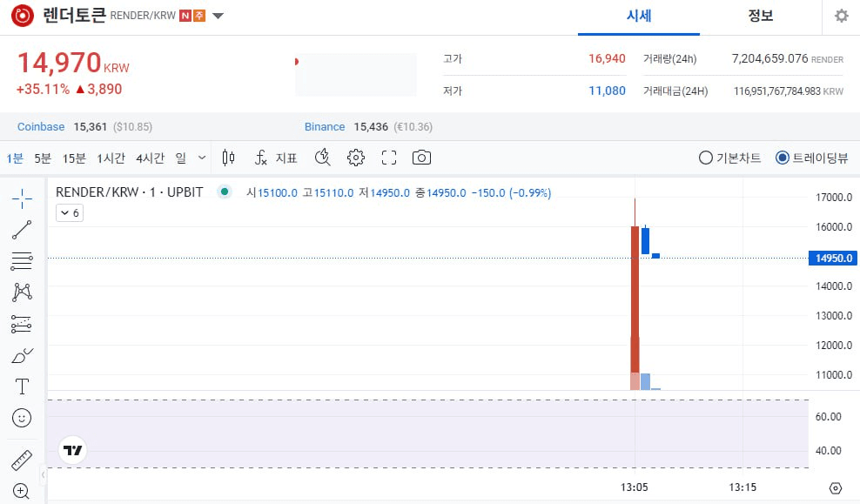Select the 1시간 interval
860x504 pixels.
pos(111,158)
